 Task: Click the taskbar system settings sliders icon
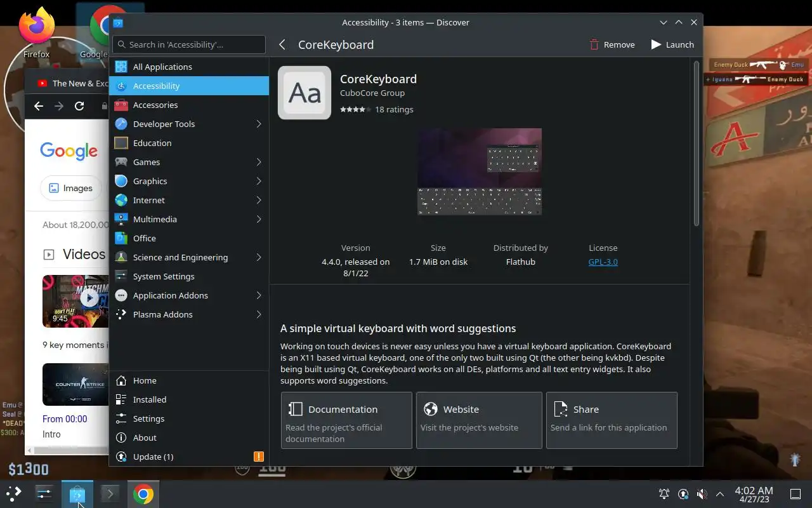44,494
